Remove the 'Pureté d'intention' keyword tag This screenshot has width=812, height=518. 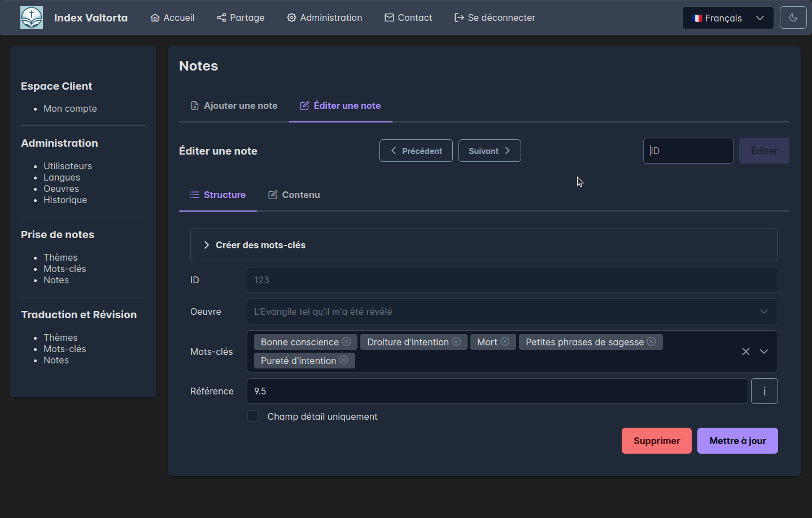(343, 361)
